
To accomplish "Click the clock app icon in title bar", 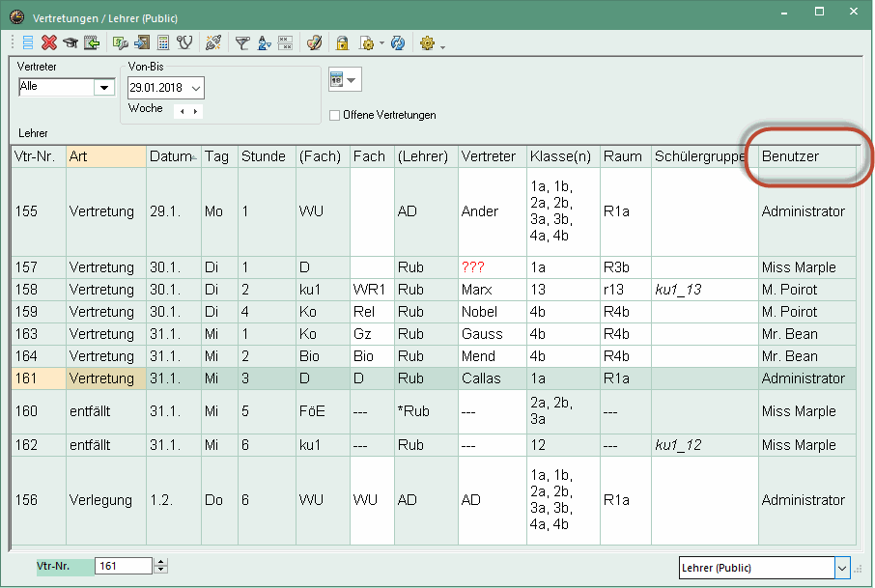I will click(x=16, y=17).
